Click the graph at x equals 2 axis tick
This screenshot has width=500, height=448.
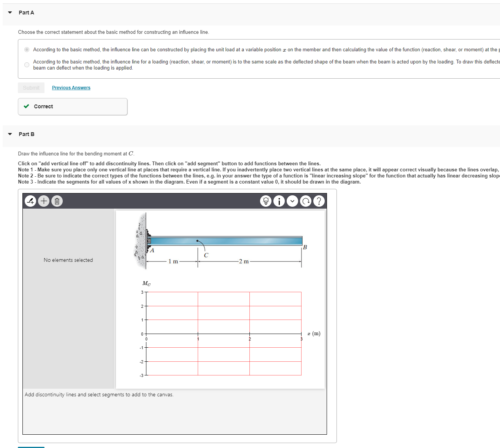click(x=250, y=334)
